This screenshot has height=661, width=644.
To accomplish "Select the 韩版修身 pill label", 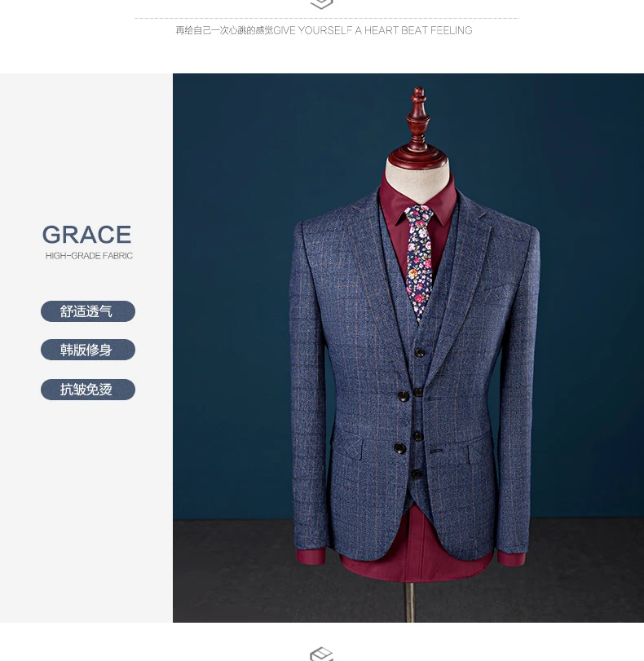I will pos(88,350).
